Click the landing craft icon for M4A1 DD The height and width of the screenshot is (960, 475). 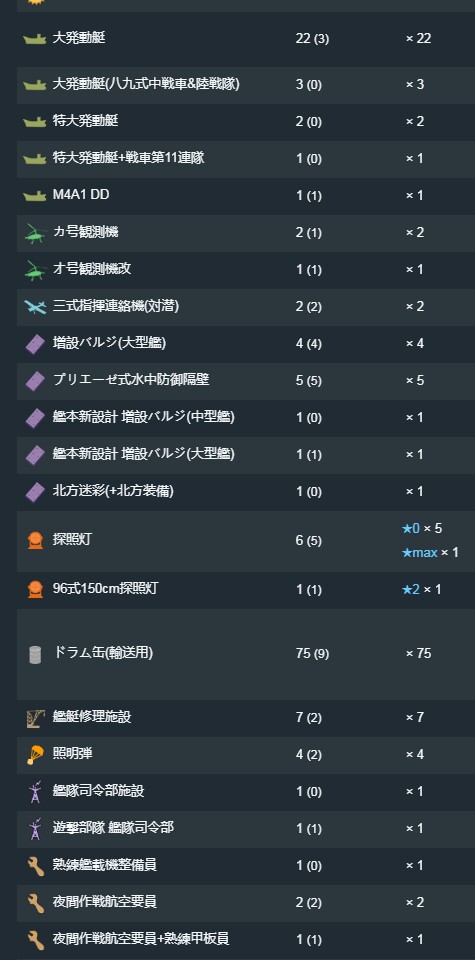[x=35, y=196]
